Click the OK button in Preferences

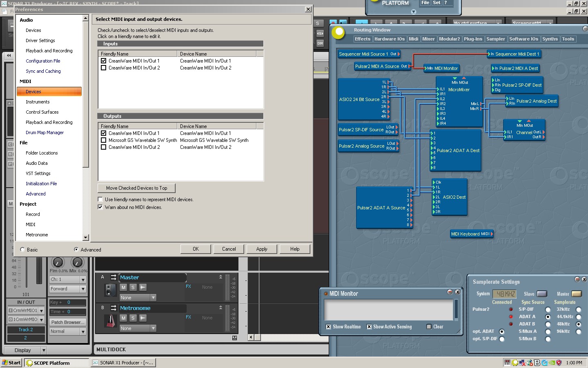196,249
